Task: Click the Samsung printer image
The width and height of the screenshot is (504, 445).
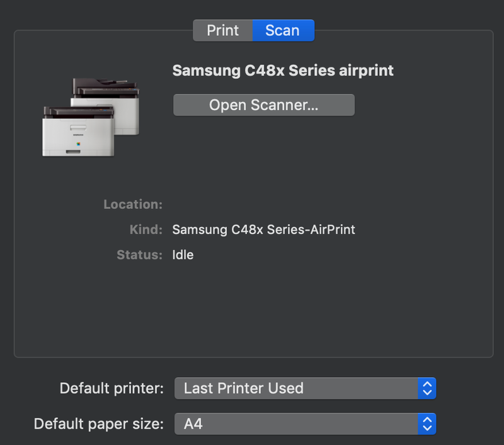Action: pos(91,117)
